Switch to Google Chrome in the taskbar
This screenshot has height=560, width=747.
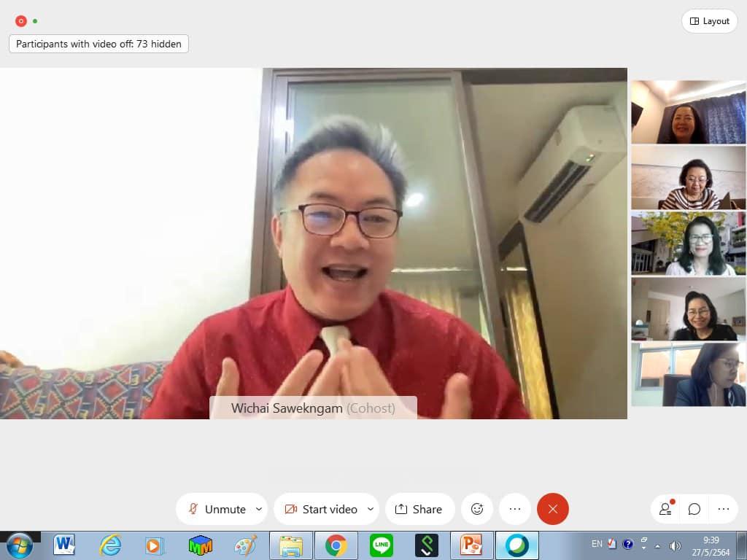(336, 545)
